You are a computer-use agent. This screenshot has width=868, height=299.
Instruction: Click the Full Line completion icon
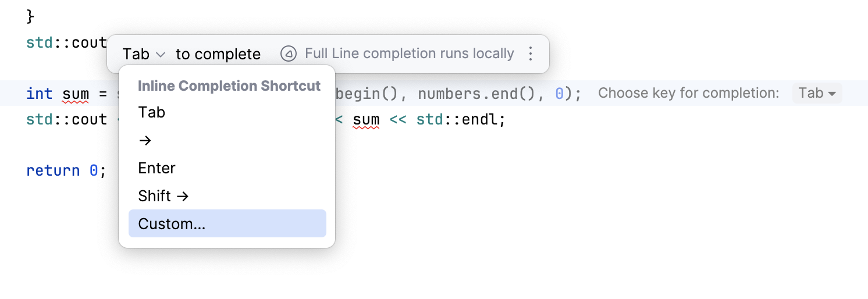(x=288, y=54)
